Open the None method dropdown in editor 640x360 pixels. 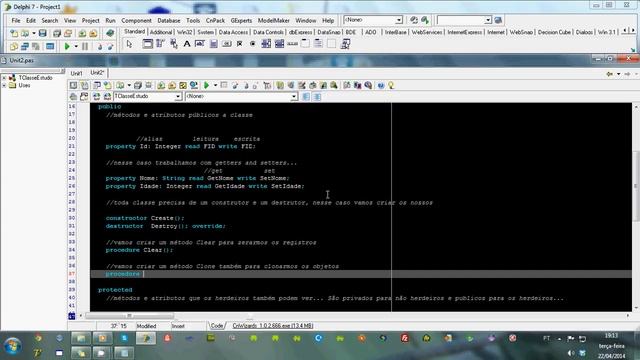click(x=294, y=96)
